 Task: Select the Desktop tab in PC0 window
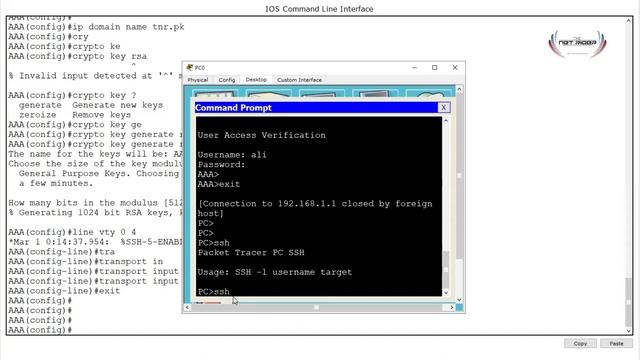click(x=256, y=80)
